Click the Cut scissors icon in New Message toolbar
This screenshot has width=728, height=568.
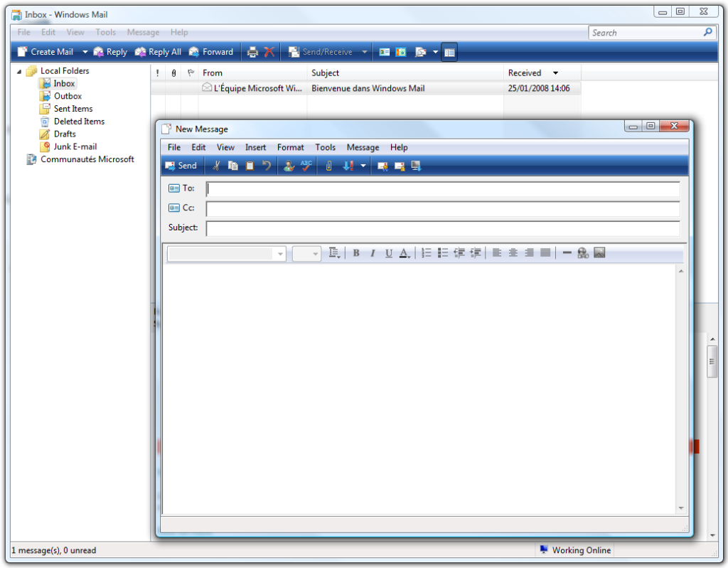(216, 166)
